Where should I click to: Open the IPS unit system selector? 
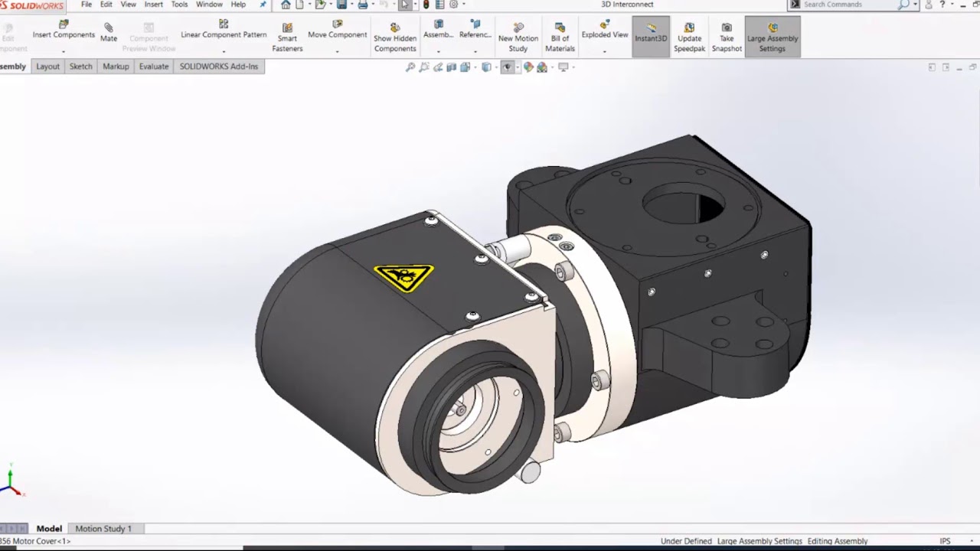tap(945, 541)
